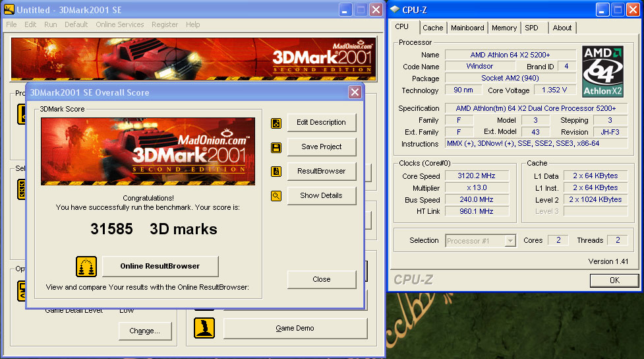Image resolution: width=644 pixels, height=359 pixels.
Task: Click the Threads value 2
Action: pos(617,240)
